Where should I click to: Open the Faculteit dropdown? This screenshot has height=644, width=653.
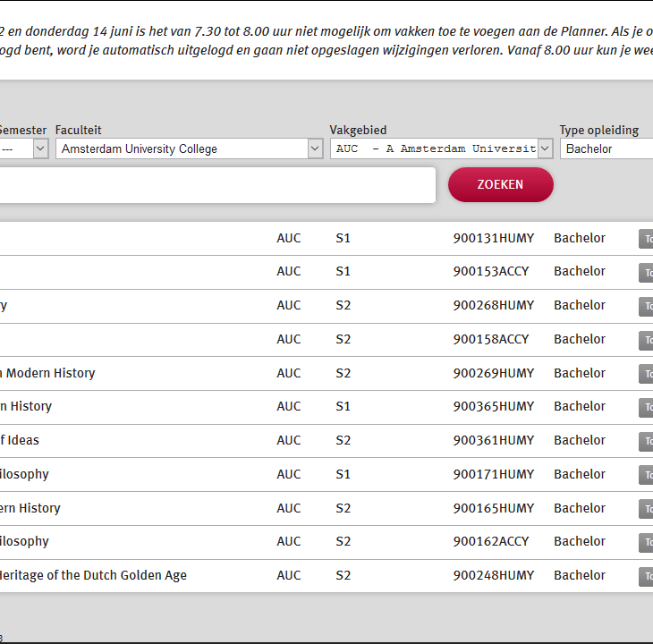[x=189, y=149]
